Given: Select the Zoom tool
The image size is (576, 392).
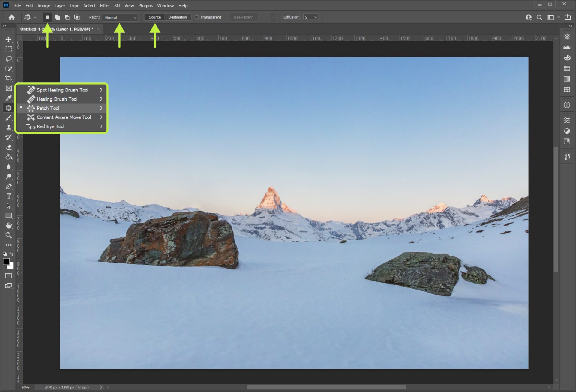Looking at the screenshot, I should click(9, 235).
